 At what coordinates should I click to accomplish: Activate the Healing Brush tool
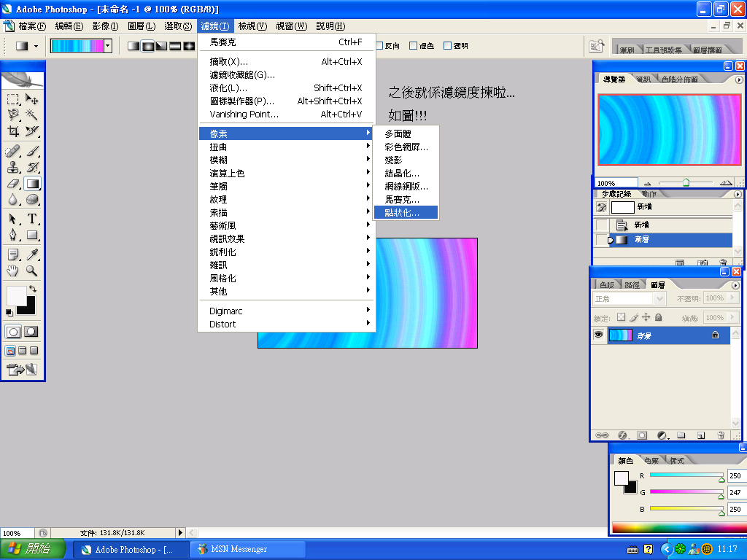coord(13,152)
